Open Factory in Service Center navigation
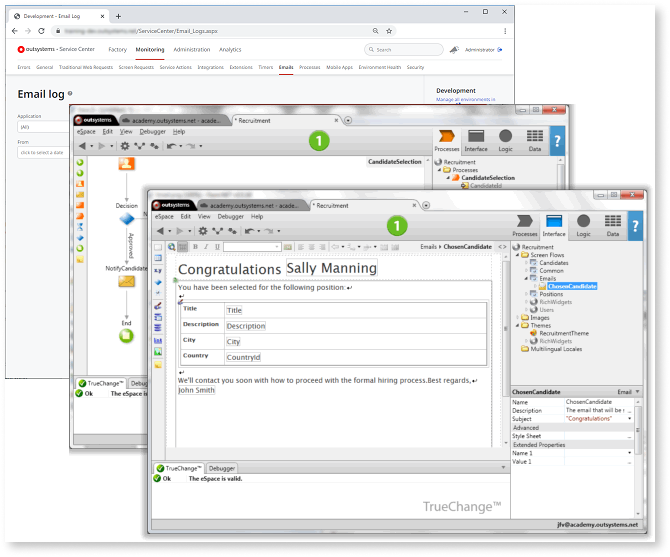 pos(118,50)
